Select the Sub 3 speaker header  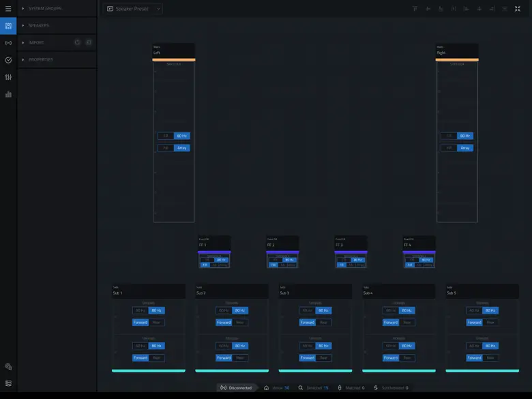(315, 291)
